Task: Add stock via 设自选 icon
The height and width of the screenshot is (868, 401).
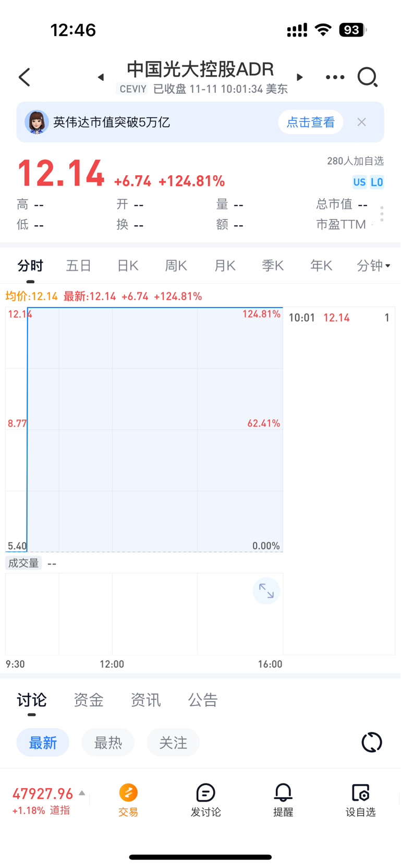Action: (x=360, y=800)
